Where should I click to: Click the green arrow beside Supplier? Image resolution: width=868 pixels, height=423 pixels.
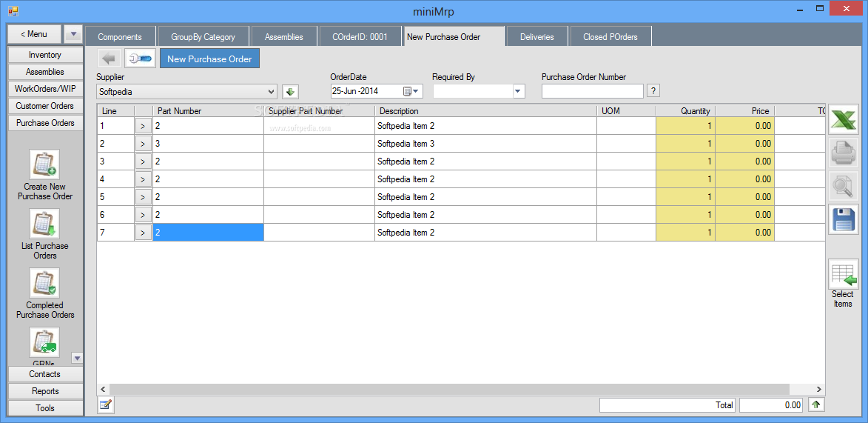coord(290,91)
